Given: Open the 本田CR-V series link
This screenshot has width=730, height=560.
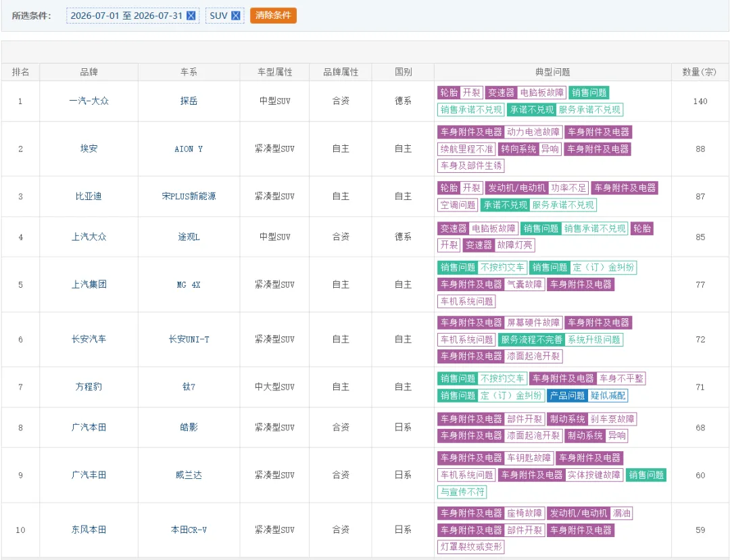Looking at the screenshot, I should 189,530.
